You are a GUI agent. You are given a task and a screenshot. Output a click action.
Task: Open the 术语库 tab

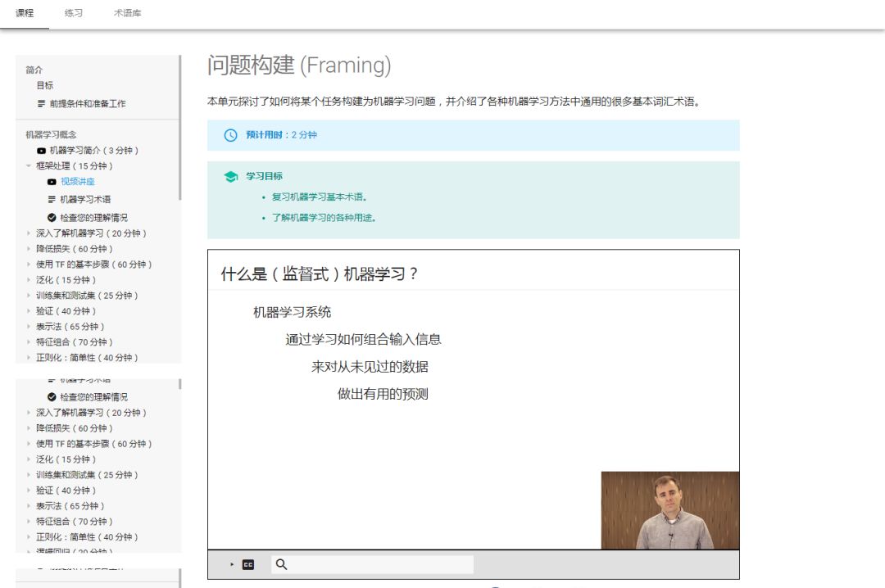pyautogui.click(x=127, y=13)
